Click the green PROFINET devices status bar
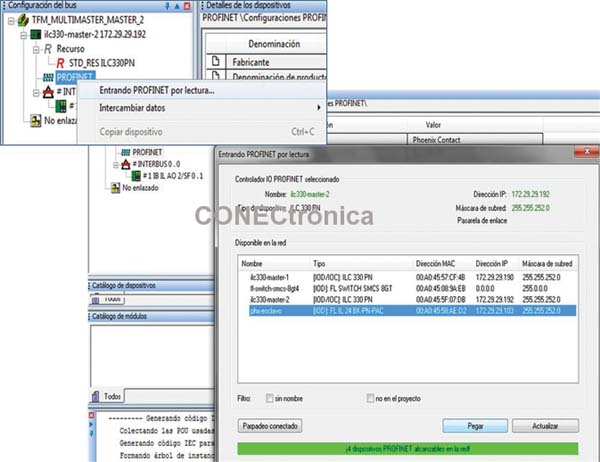Screen dimensions: 600x462 tap(412, 447)
